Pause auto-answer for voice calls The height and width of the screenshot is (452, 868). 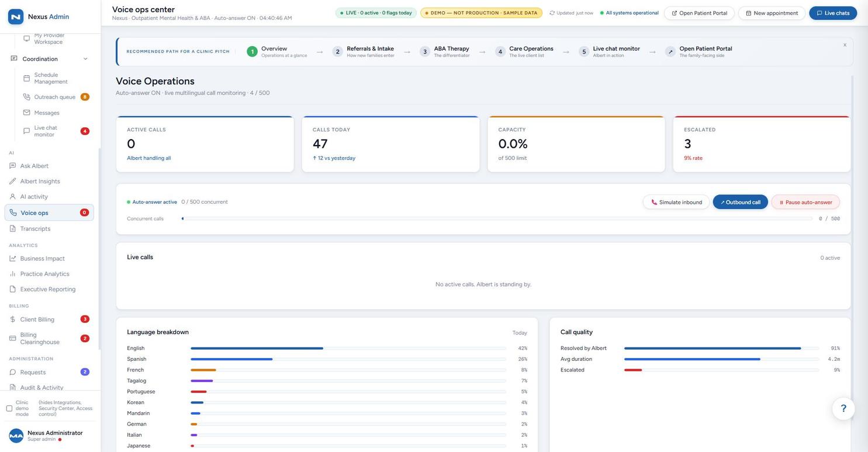click(x=805, y=202)
